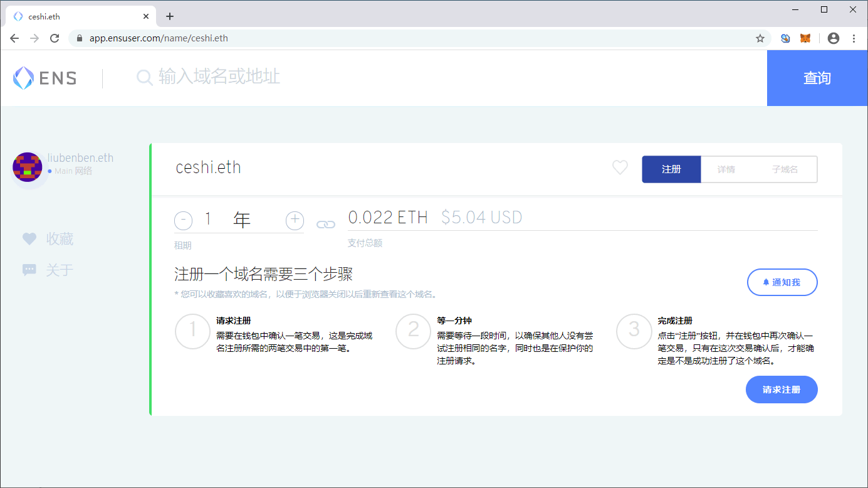Switch to the 子域名 tab
This screenshot has width=868, height=488.
point(785,169)
